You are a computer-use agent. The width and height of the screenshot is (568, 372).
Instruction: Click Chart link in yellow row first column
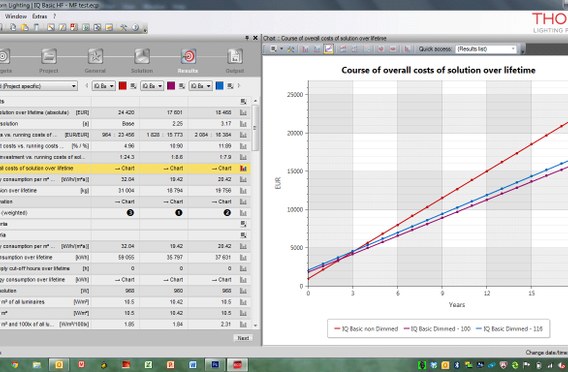pyautogui.click(x=124, y=168)
